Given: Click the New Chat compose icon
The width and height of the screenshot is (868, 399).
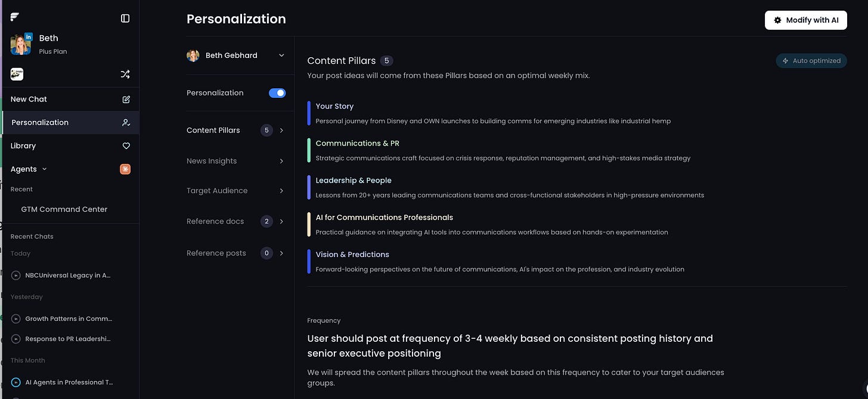Looking at the screenshot, I should point(126,100).
